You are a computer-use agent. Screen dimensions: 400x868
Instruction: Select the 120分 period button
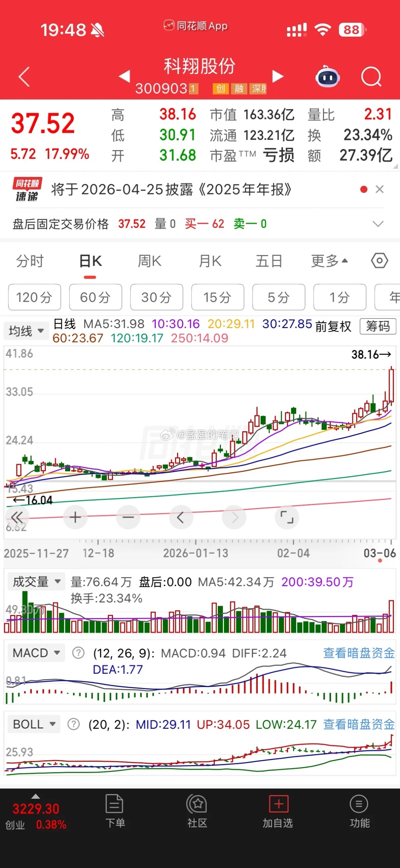pos(35,297)
